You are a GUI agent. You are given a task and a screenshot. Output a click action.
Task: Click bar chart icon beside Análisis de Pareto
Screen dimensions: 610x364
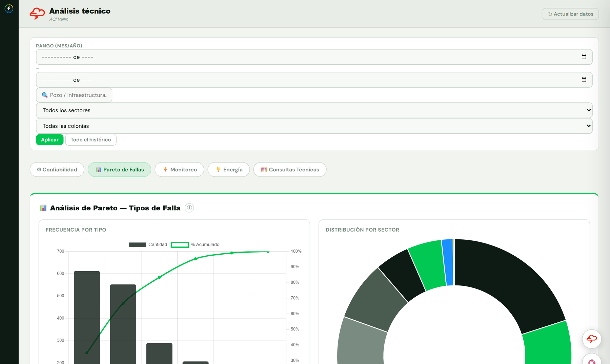point(43,208)
